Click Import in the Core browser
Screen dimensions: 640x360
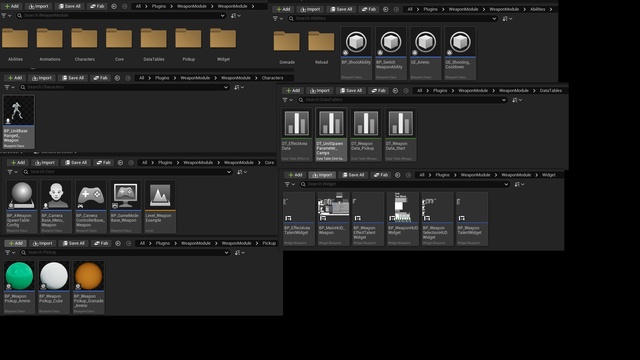coord(45,162)
